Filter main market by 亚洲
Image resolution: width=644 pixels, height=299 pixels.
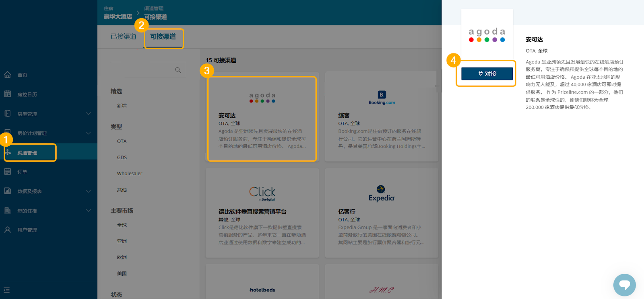coord(122,241)
